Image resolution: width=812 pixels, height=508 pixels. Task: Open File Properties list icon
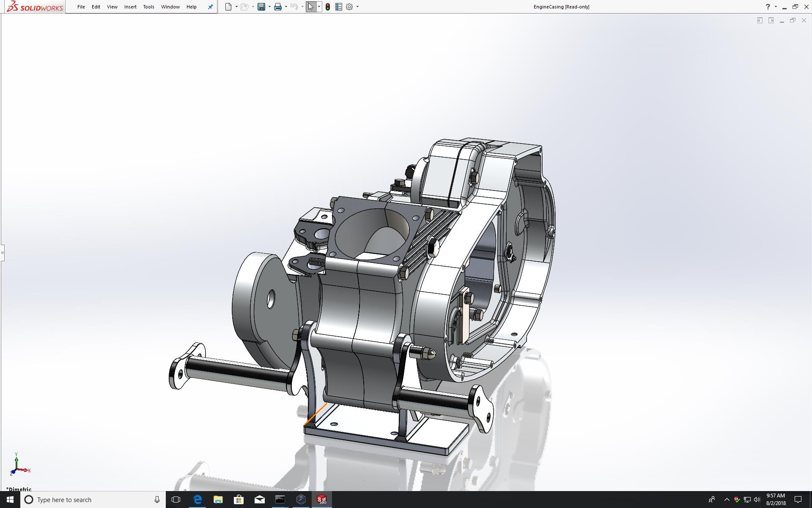point(338,7)
